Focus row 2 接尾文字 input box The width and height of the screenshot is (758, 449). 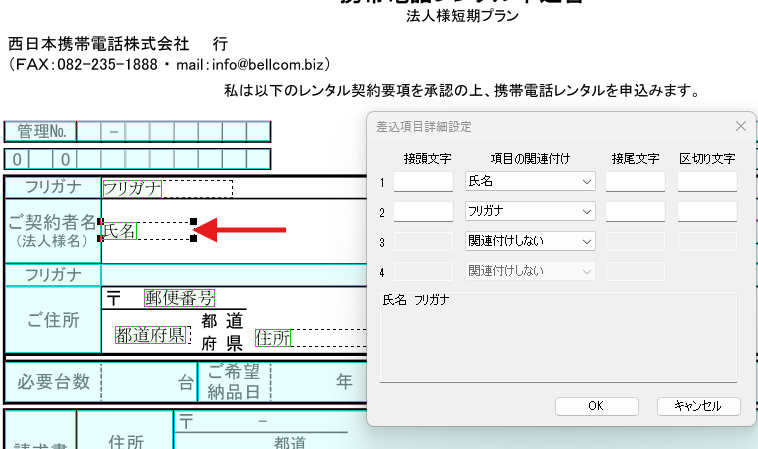pos(635,212)
